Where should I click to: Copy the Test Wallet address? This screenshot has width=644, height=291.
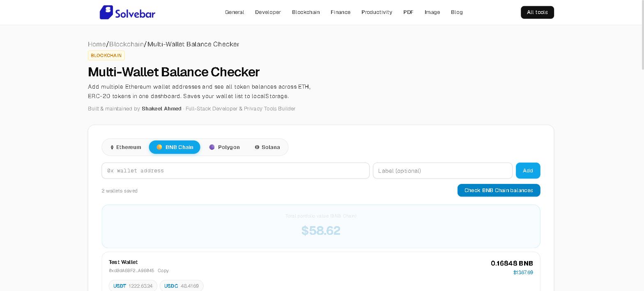(163, 270)
